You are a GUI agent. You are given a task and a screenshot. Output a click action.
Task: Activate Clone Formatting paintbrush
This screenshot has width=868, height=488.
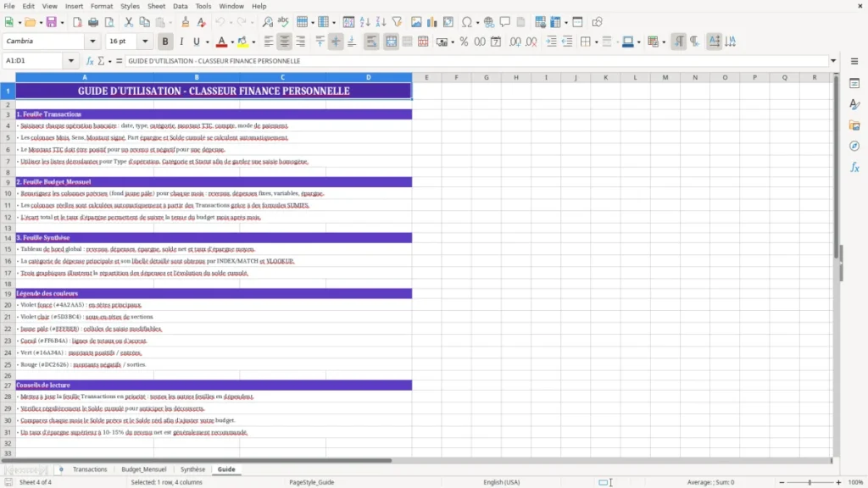[186, 22]
